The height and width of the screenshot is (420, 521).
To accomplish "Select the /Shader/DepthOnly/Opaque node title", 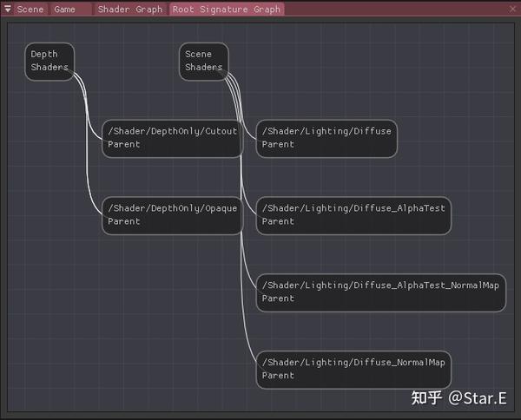I will pyautogui.click(x=172, y=208).
